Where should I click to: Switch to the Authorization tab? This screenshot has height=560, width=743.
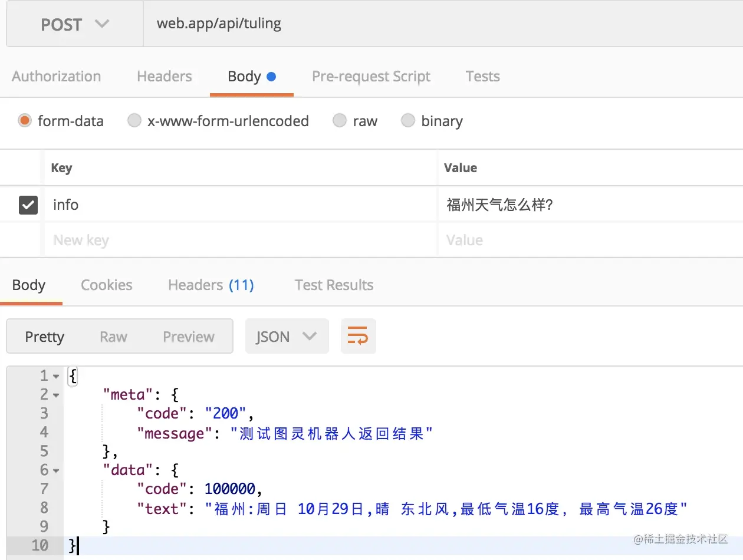point(57,77)
